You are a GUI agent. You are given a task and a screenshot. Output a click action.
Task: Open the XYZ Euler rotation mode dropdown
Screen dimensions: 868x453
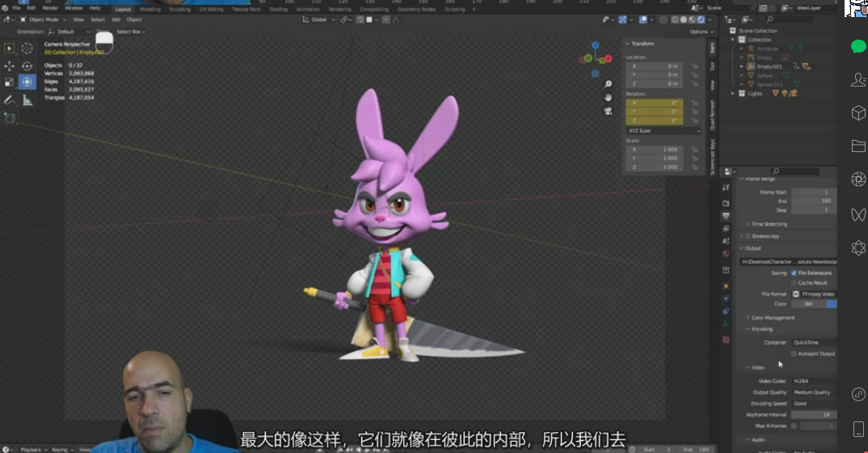(664, 131)
